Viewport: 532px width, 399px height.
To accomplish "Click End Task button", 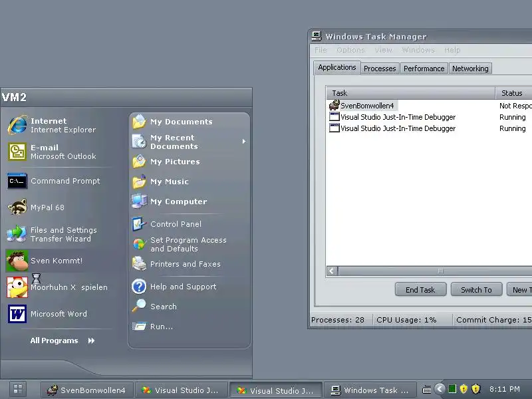I will pyautogui.click(x=420, y=290).
